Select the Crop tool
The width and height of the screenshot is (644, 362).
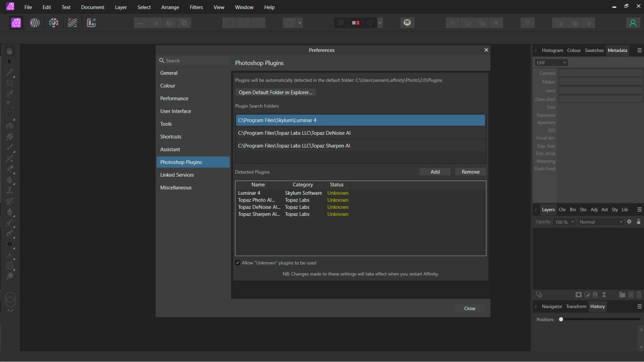(x=10, y=83)
